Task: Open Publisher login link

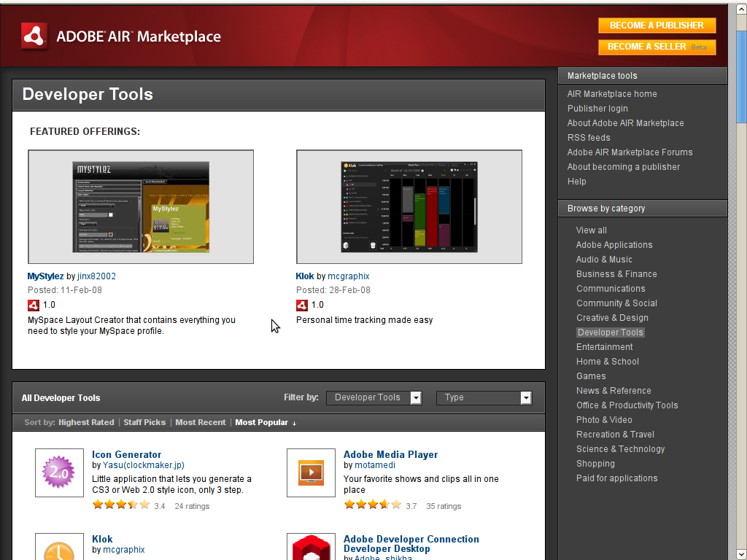Action: click(597, 109)
